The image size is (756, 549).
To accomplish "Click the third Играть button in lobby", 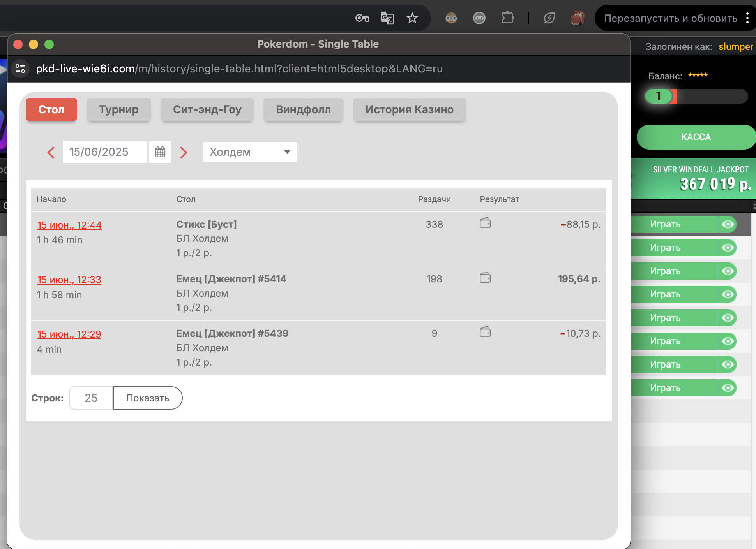I will pyautogui.click(x=675, y=271).
